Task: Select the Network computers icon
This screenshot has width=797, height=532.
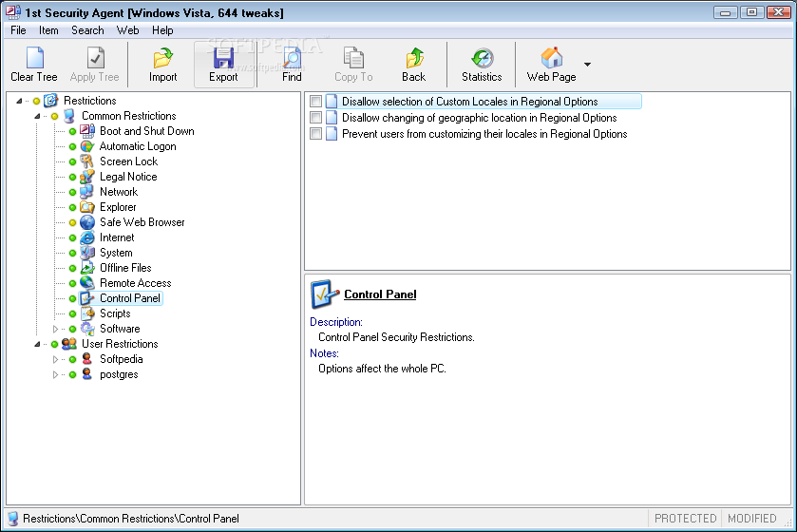Action: coord(87,192)
